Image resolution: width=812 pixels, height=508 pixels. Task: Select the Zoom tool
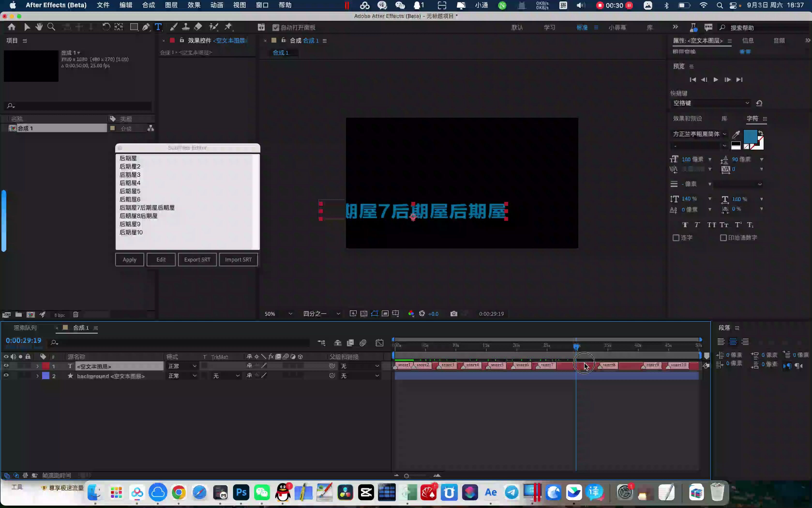[x=51, y=27]
